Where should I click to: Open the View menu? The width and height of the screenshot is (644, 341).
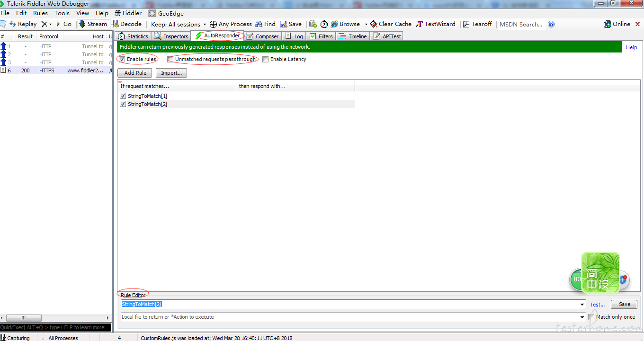click(82, 13)
